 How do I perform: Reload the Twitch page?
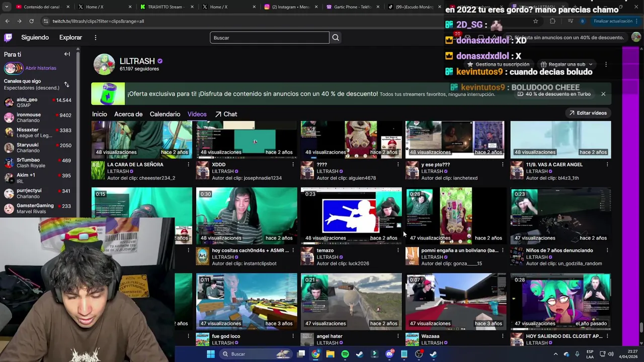31,21
